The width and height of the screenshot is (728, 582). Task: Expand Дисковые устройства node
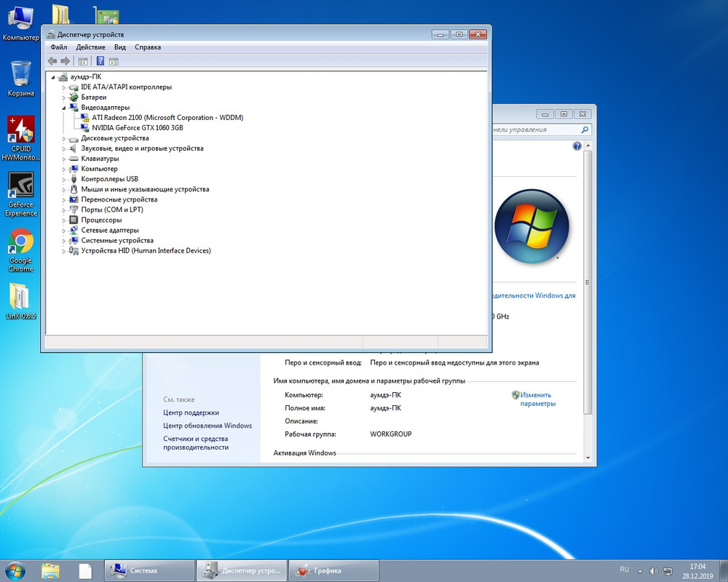point(64,138)
